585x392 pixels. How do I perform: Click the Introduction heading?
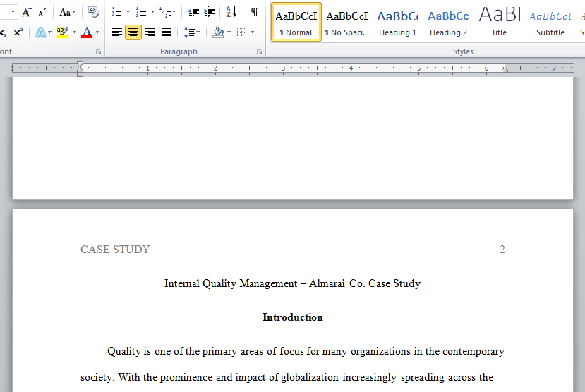(293, 317)
